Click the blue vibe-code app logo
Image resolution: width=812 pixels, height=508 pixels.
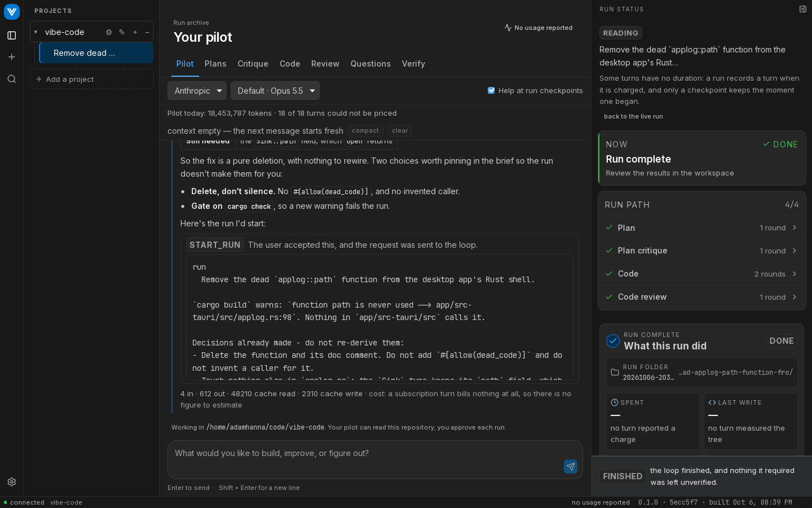tap(12, 12)
